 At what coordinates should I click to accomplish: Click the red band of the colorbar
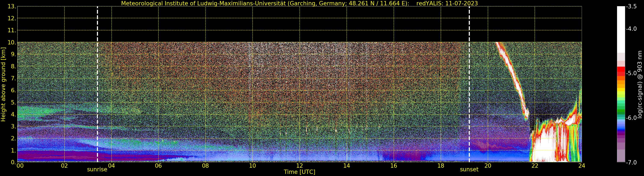(621, 71)
